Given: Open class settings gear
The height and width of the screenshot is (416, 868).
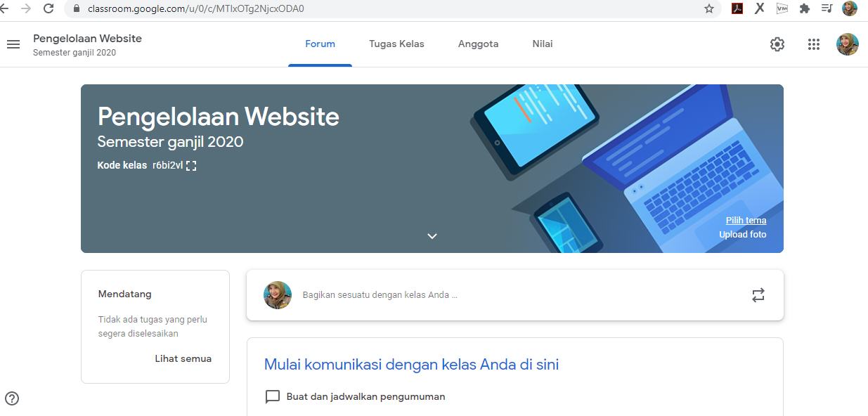Looking at the screenshot, I should (x=777, y=44).
